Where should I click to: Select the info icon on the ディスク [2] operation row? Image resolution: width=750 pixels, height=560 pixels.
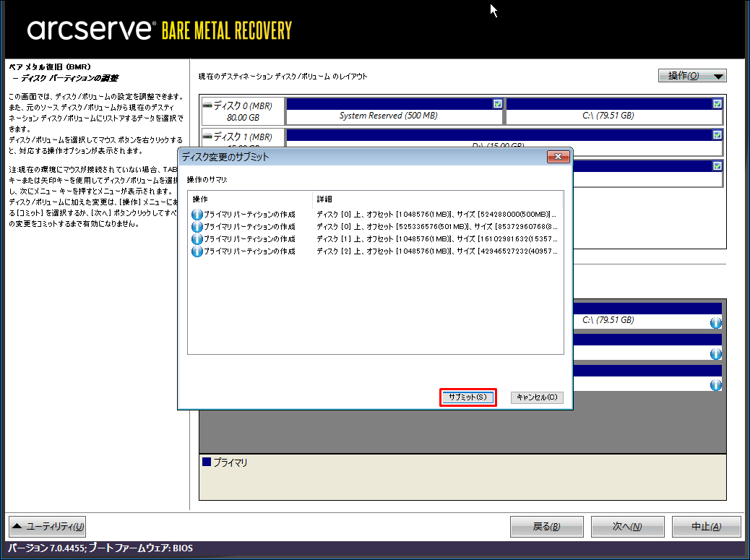[x=197, y=251]
